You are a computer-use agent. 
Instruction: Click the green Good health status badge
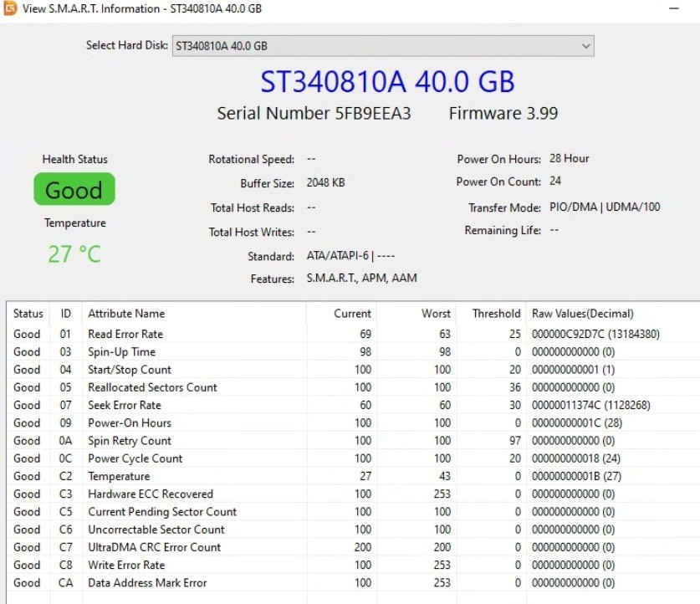tap(74, 189)
